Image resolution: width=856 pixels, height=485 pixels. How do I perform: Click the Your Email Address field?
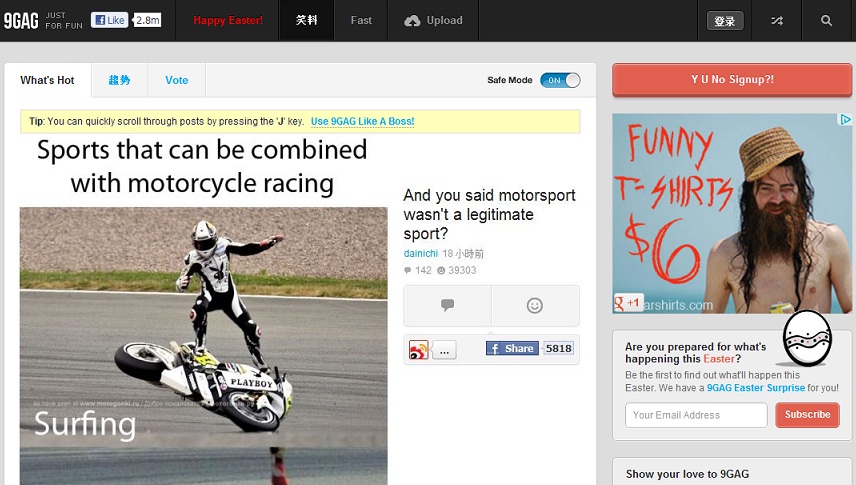tap(696, 415)
